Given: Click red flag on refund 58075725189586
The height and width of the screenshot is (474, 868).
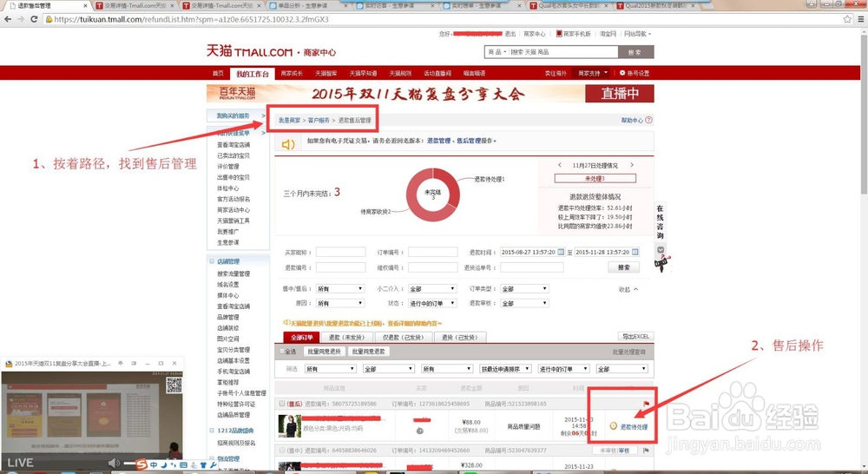Looking at the screenshot, I should point(646,404).
